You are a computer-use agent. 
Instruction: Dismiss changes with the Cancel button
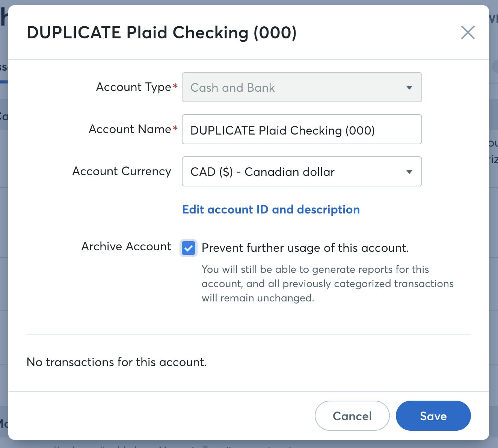352,416
